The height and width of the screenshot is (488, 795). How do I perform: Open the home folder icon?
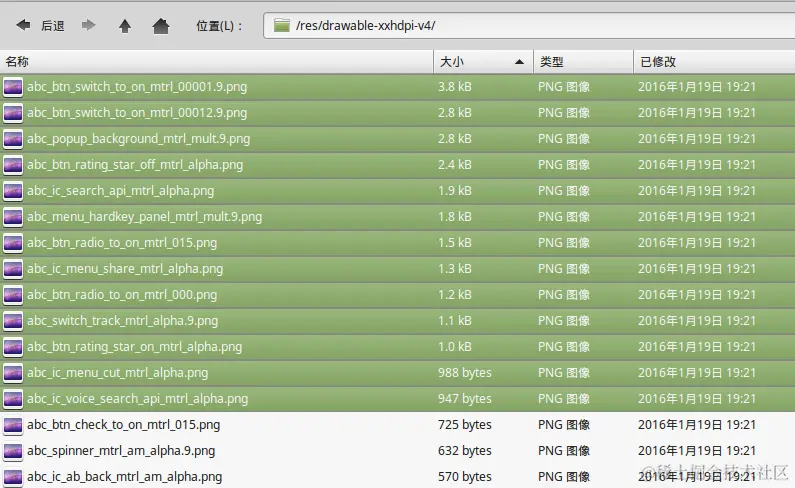click(x=161, y=26)
